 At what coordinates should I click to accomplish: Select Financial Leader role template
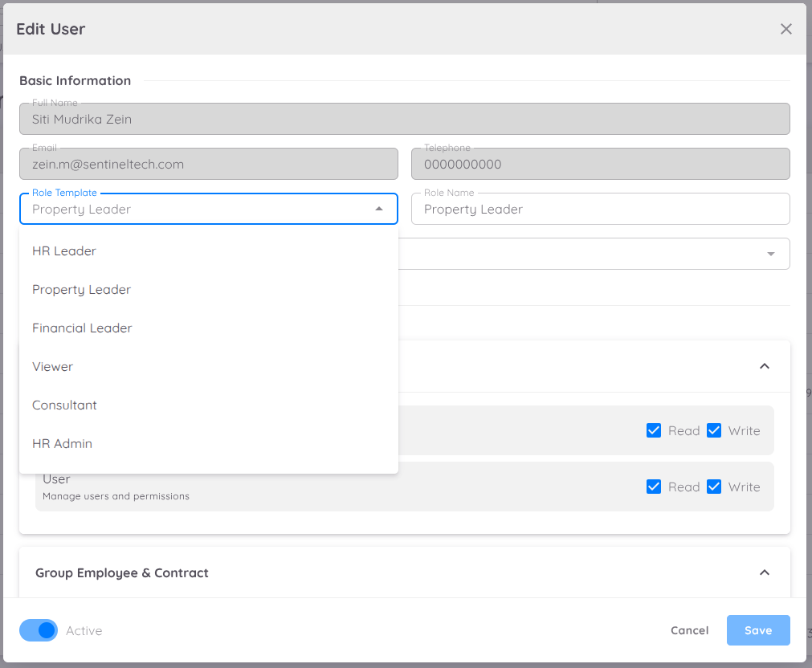81,328
